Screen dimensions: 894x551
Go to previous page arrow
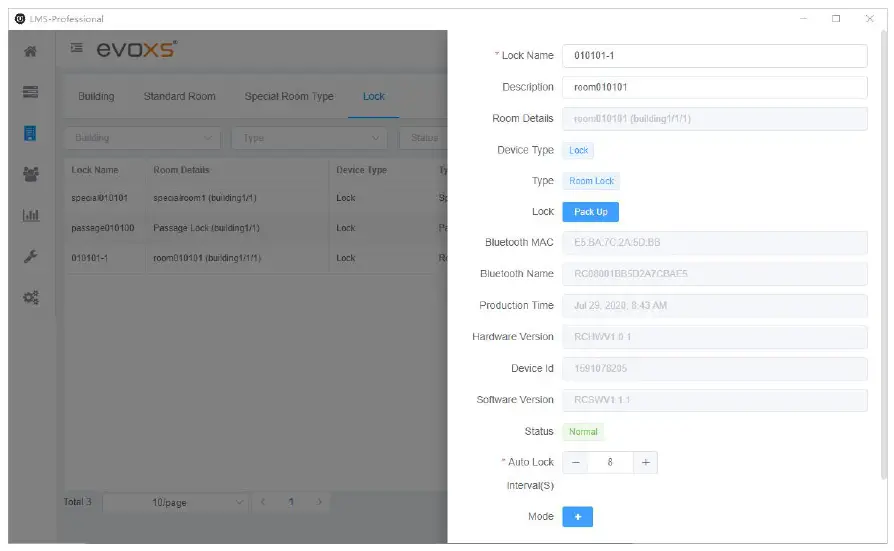263,502
